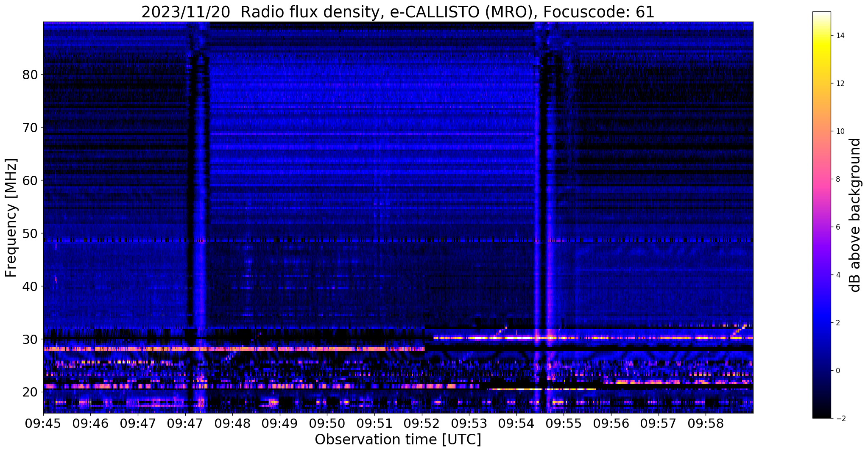Click the colorbar tick label 12
Image resolution: width=868 pixels, height=452 pixels.
tap(840, 83)
